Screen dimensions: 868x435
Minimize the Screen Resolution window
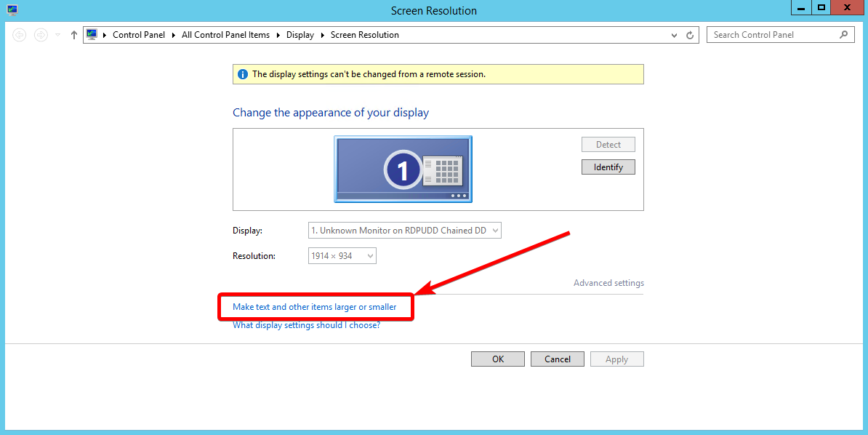tap(800, 8)
